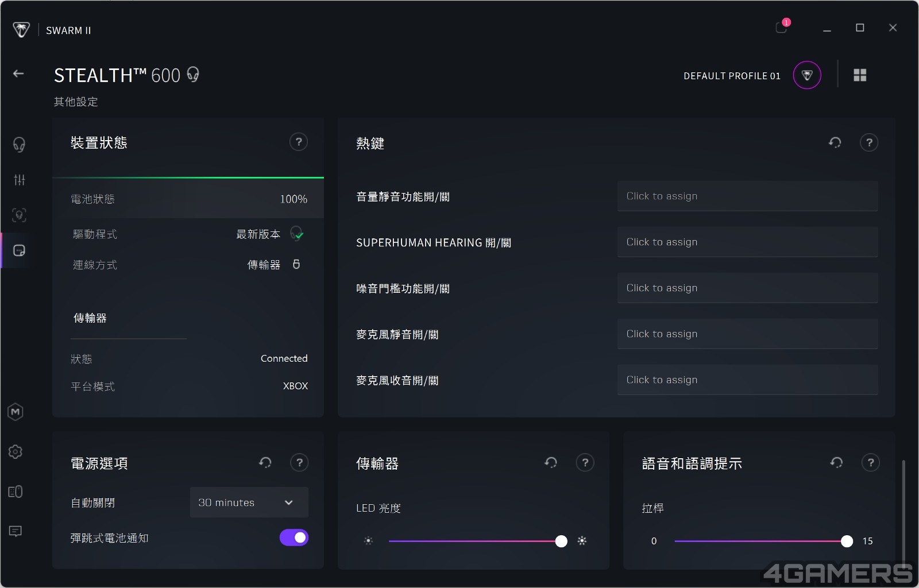Assign hotkey for 麥克風收音開/關
The width and height of the screenshot is (919, 588).
click(747, 380)
